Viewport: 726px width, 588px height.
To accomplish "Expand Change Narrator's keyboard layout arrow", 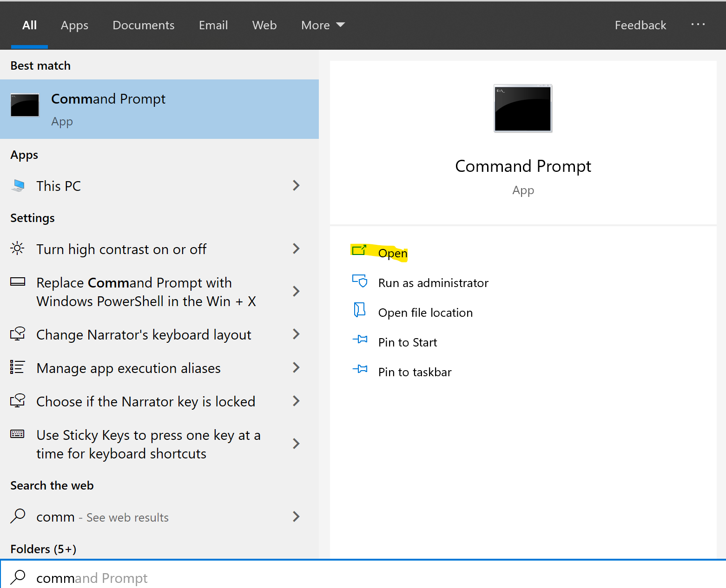I will pos(296,334).
